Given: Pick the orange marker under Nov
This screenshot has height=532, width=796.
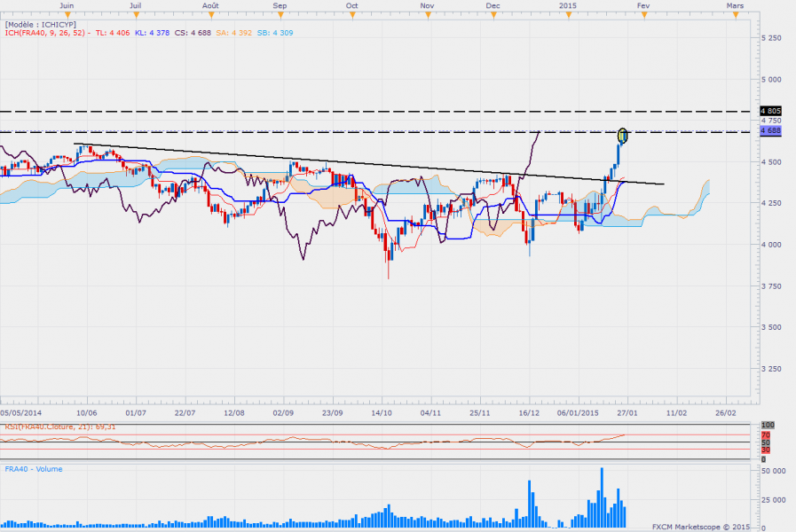Looking at the screenshot, I should 428,16.
